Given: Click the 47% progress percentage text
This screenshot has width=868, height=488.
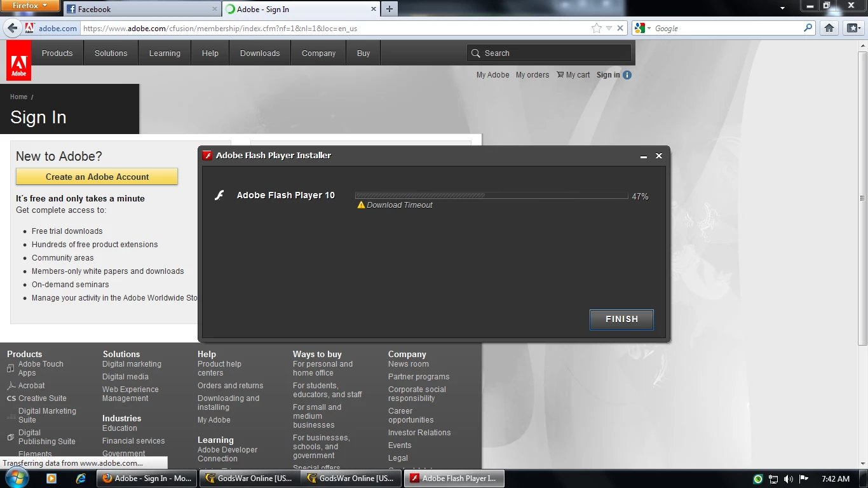Looking at the screenshot, I should tap(640, 197).
